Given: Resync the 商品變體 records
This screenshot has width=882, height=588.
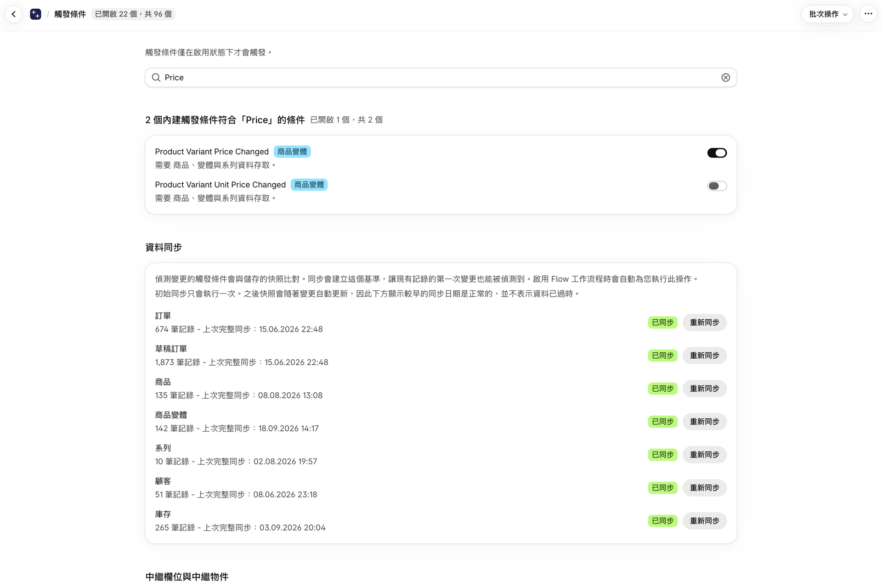Looking at the screenshot, I should (704, 422).
